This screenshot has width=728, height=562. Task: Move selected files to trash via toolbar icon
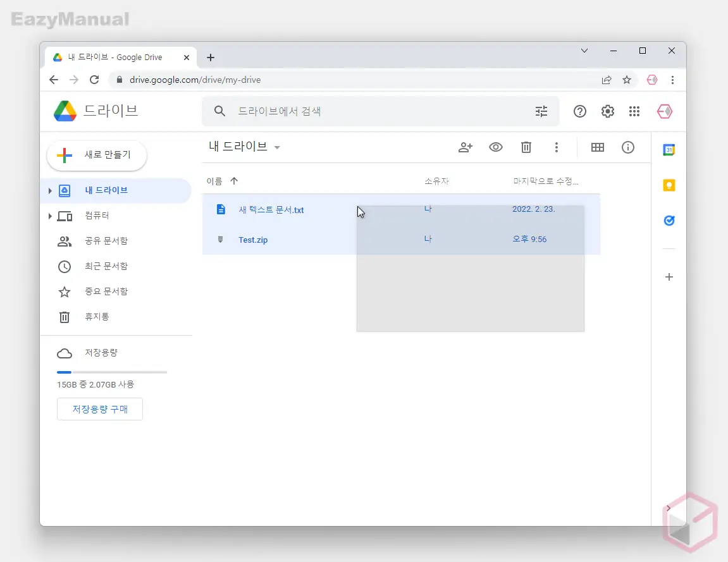[526, 147]
